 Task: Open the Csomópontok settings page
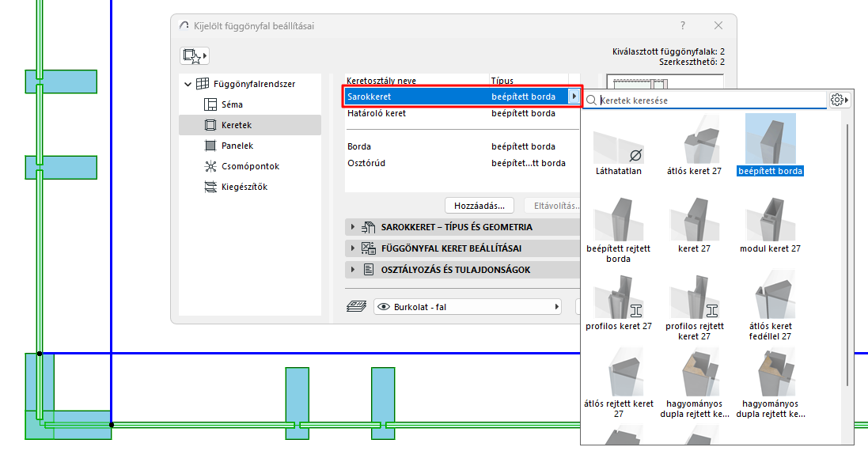(x=250, y=166)
